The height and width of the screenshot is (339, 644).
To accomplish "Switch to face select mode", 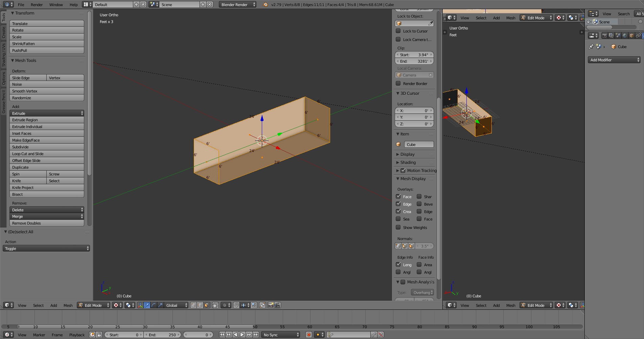I will (207, 305).
